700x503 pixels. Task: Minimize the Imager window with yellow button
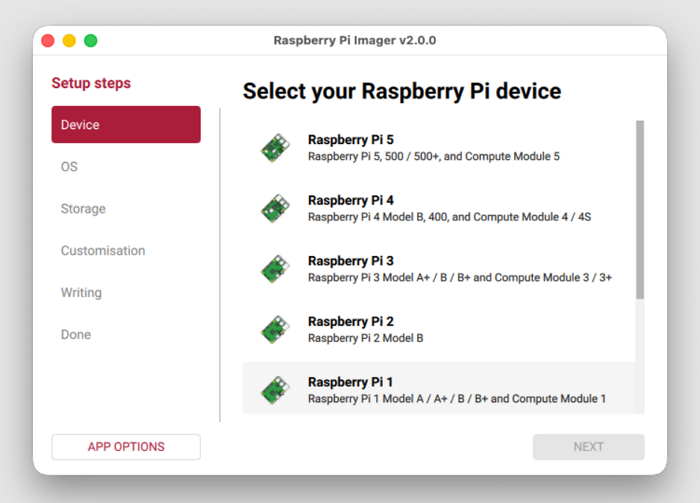[x=69, y=41]
